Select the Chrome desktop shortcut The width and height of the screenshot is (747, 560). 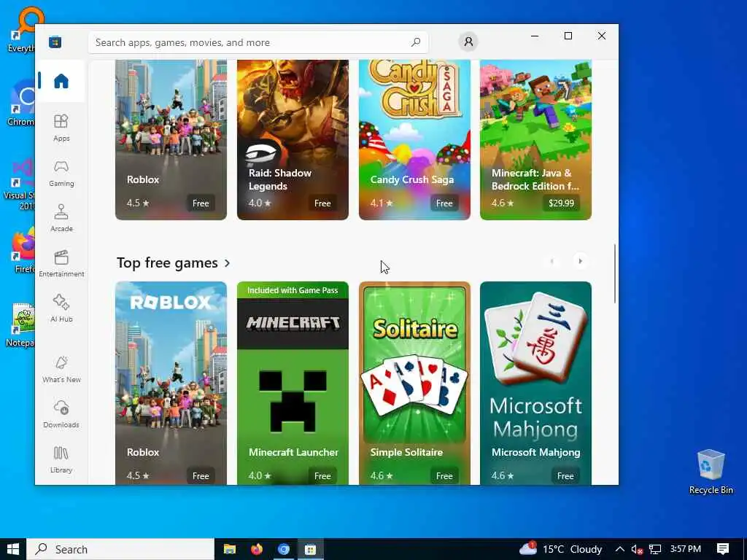tap(21, 104)
